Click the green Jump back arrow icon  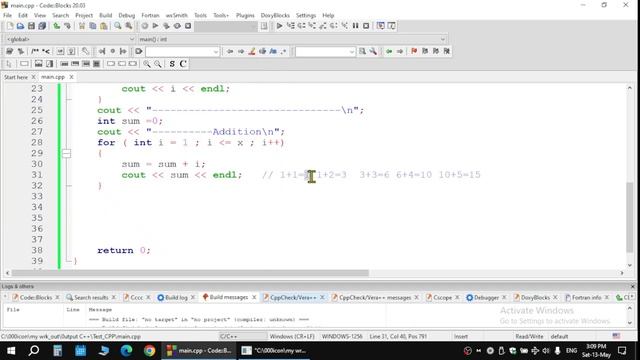[x=389, y=51]
